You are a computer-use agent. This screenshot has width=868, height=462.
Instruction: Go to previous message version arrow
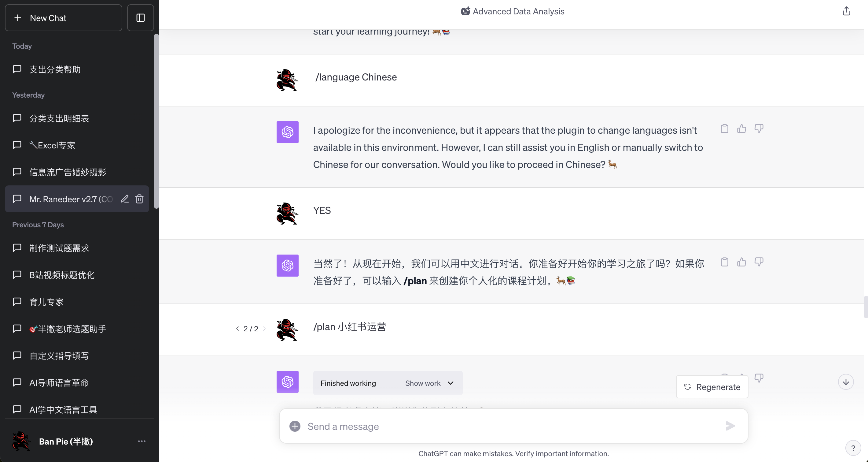237,329
